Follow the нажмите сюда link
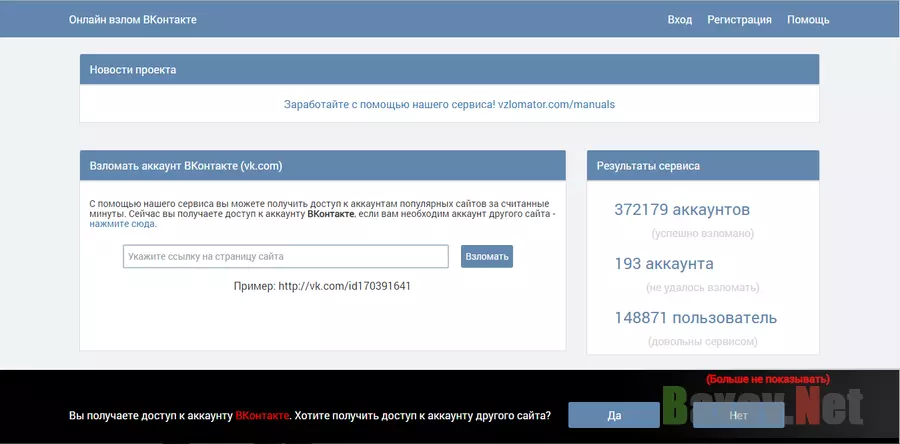 pyautogui.click(x=123, y=224)
